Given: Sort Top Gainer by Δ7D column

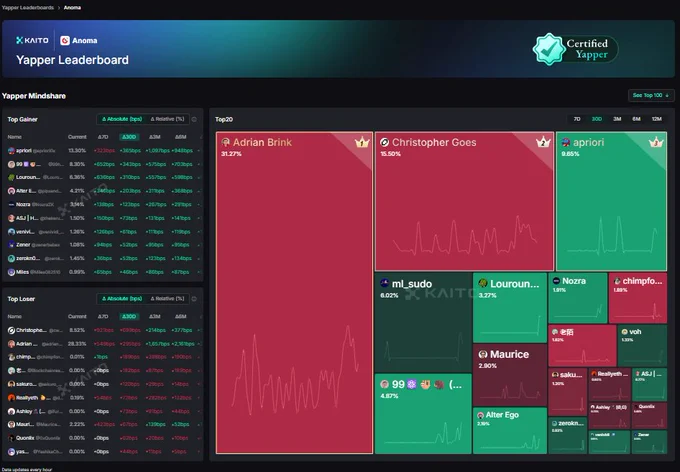Looking at the screenshot, I should point(103,137).
